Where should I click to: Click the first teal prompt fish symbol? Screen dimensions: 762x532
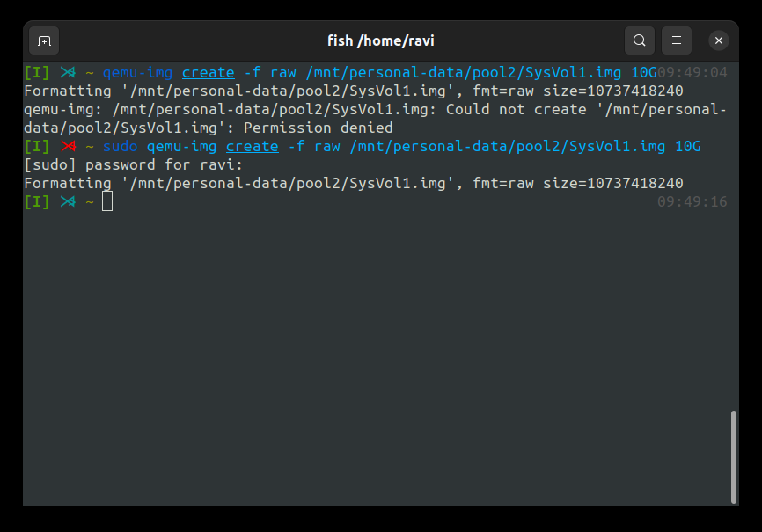point(68,72)
